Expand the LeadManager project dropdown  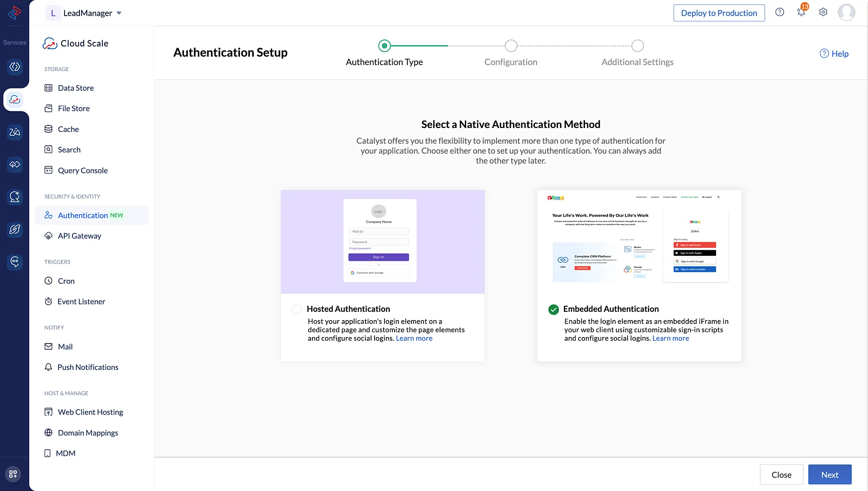point(119,13)
